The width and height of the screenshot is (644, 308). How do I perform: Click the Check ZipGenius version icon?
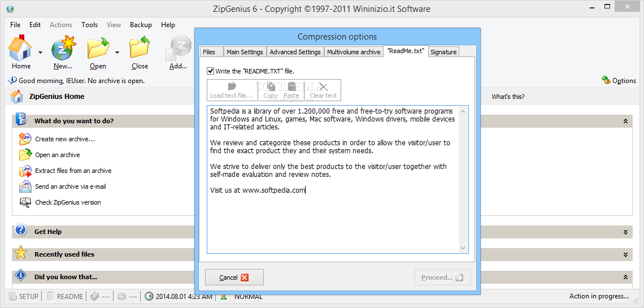click(25, 202)
